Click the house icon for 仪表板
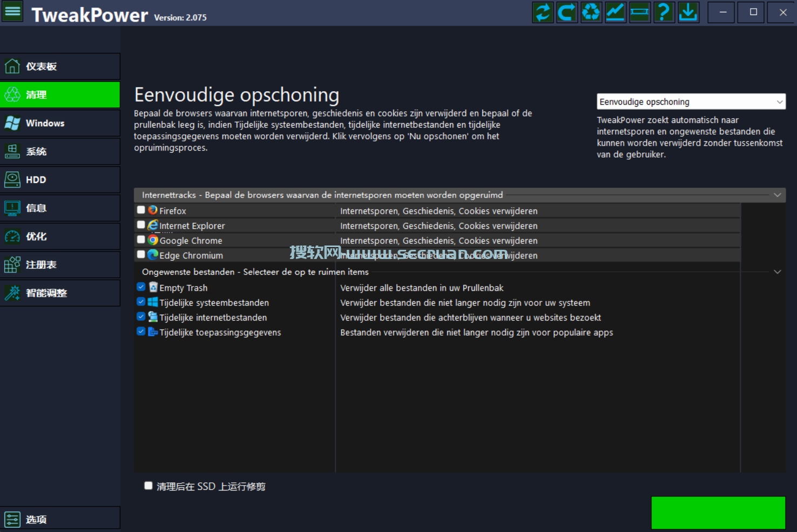The image size is (797, 532). pyautogui.click(x=12, y=66)
